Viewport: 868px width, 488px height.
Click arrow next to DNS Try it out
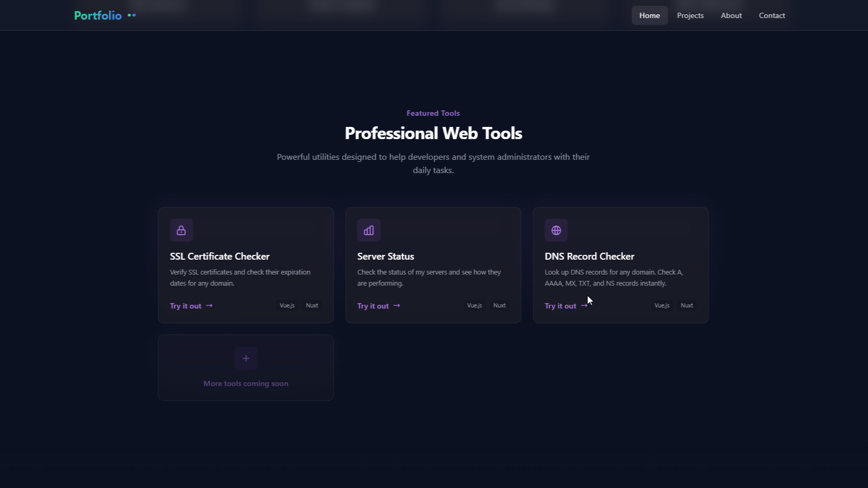click(x=583, y=306)
